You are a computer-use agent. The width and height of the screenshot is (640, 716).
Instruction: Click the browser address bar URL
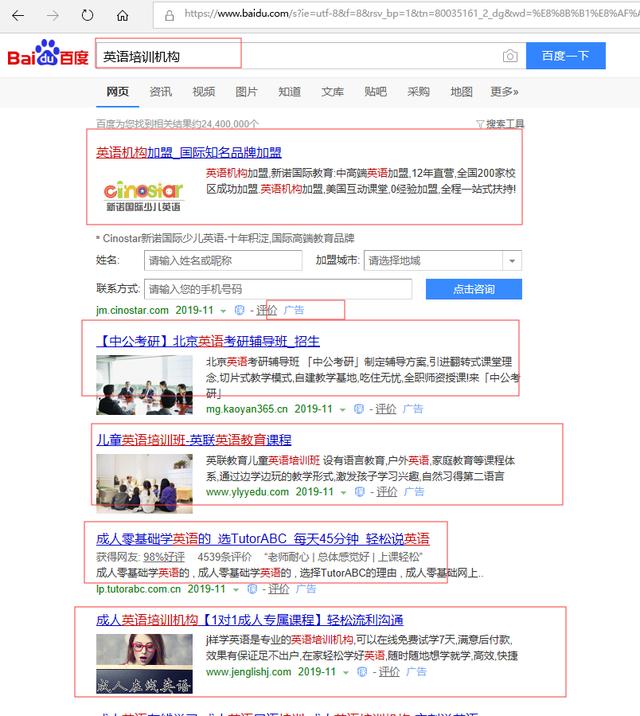coord(411,14)
